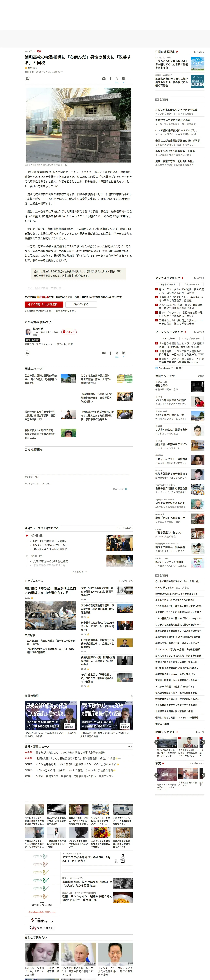The width and height of the screenshot is (210, 980).
Task: Open 地下鉄サリンから30年 video thumbnail
Action: point(106,715)
